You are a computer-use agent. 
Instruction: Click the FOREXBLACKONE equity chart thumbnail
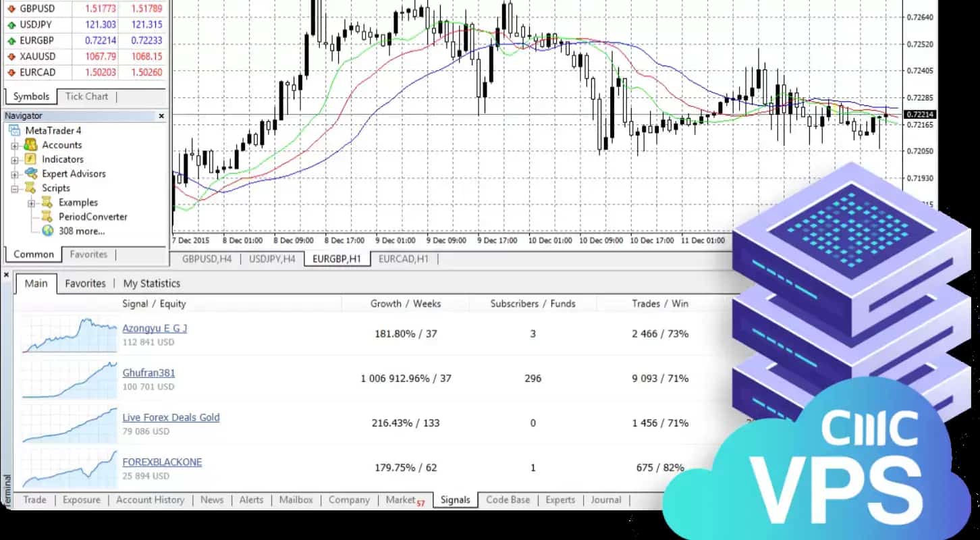pos(69,468)
